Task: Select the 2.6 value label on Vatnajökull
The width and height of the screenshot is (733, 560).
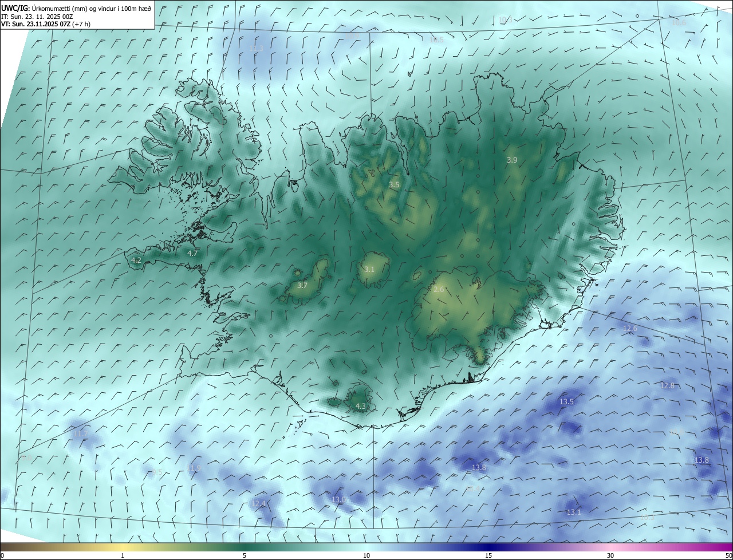Action: (439, 290)
